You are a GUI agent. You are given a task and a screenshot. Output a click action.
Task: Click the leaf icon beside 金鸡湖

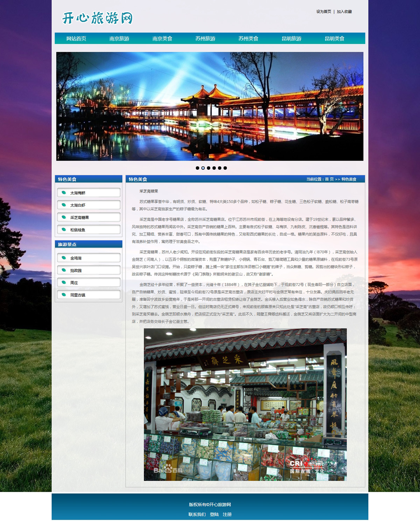tap(64, 258)
